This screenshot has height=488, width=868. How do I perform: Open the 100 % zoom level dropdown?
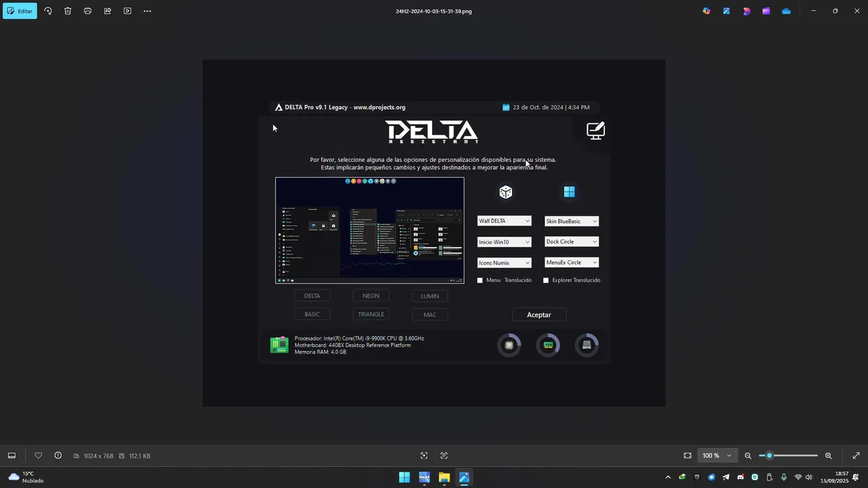pos(717,455)
